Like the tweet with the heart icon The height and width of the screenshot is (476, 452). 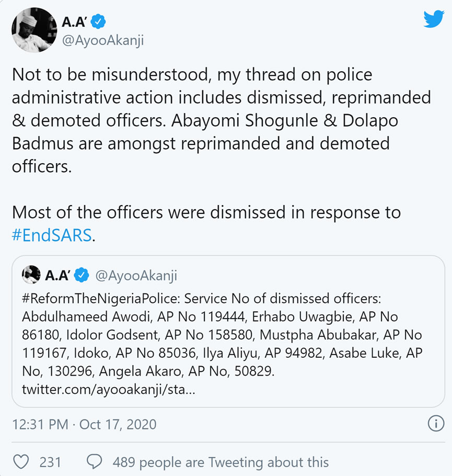[x=21, y=462]
